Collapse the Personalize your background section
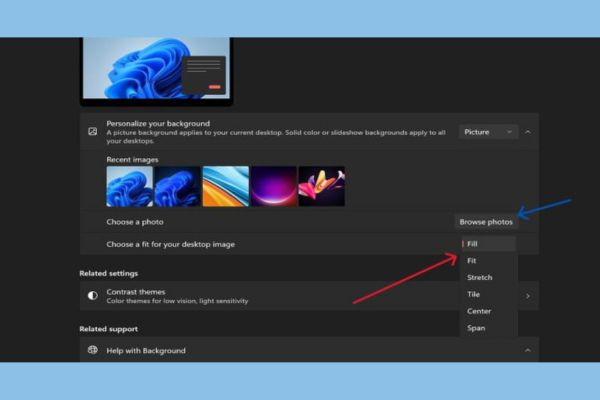 [x=528, y=132]
